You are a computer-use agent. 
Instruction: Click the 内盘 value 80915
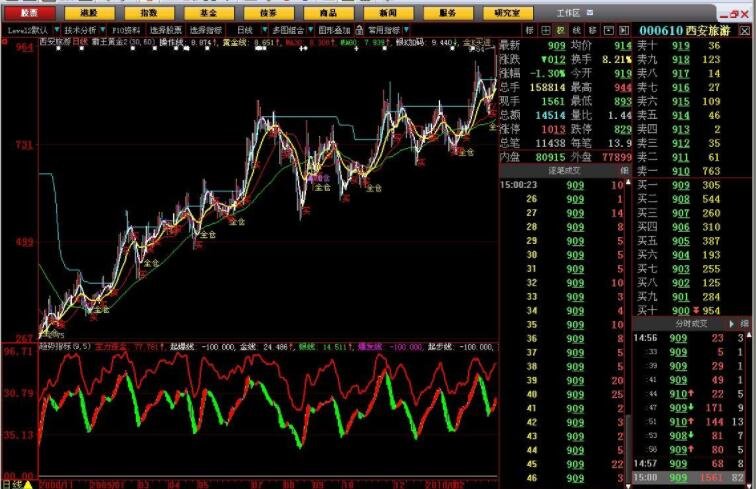click(x=550, y=157)
